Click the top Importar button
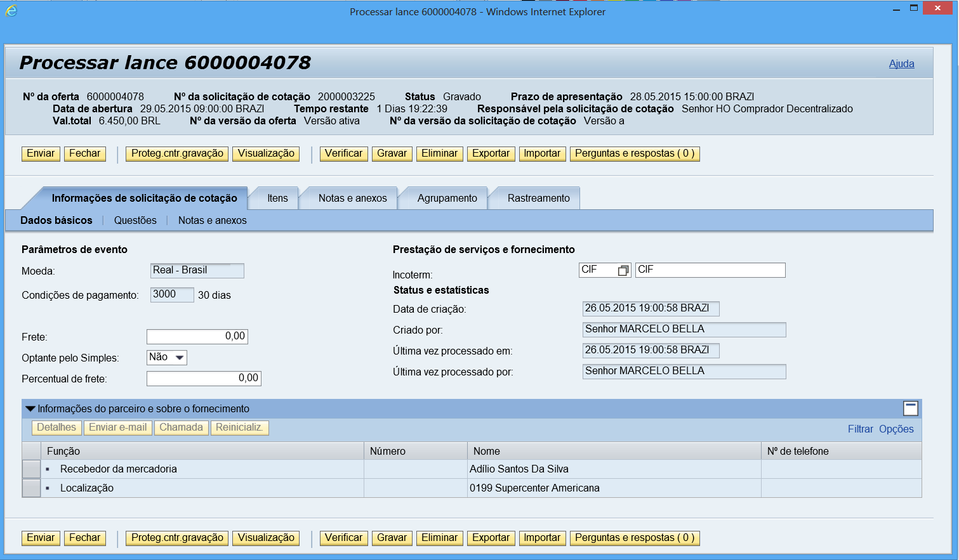 (542, 153)
